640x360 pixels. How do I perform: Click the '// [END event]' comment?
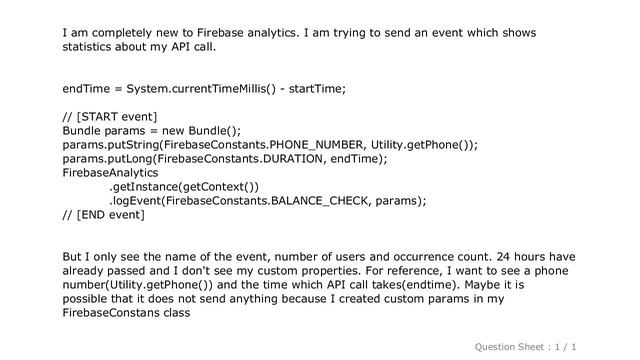click(x=104, y=215)
